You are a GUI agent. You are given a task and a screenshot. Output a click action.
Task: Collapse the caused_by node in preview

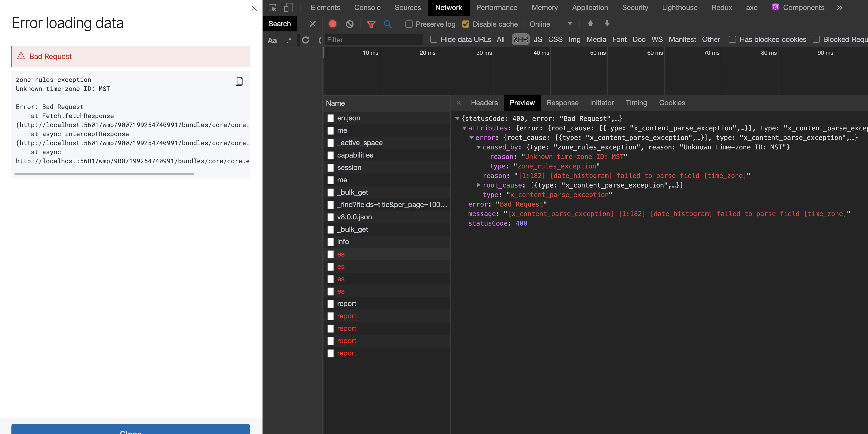coord(479,147)
